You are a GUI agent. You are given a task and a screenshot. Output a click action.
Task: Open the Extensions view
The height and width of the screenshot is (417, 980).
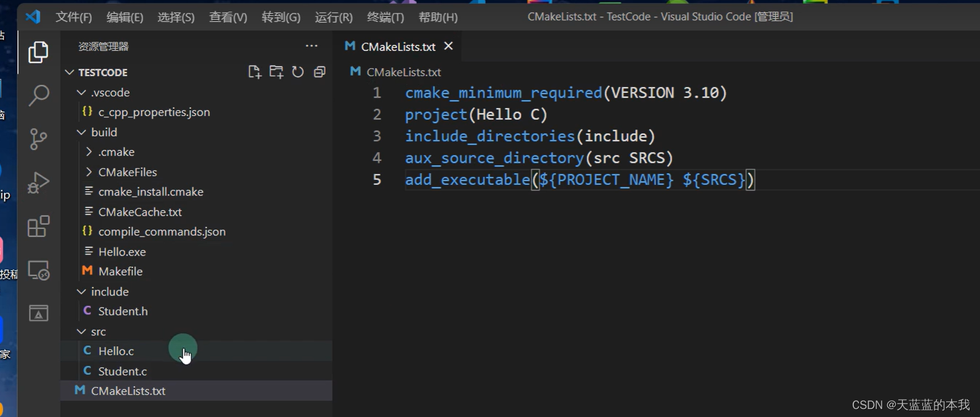(x=38, y=227)
